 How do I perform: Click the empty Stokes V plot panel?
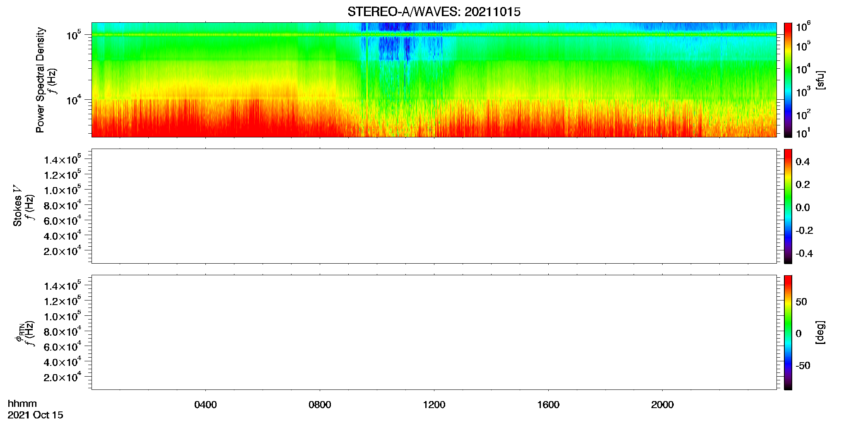point(434,206)
